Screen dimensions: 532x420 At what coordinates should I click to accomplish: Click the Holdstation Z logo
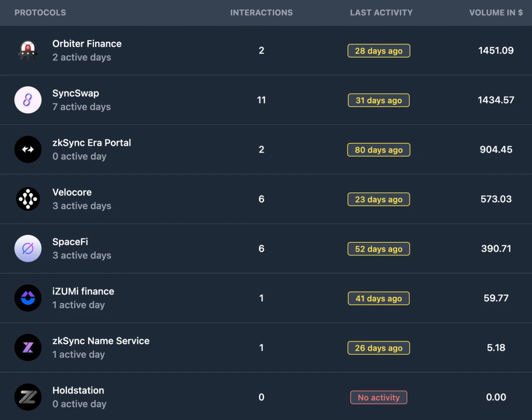pos(28,397)
